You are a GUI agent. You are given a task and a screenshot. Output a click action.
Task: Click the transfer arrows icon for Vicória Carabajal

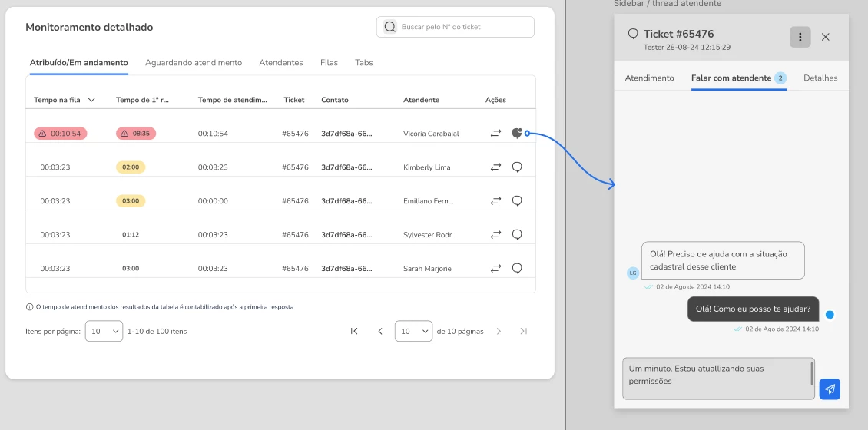point(495,134)
